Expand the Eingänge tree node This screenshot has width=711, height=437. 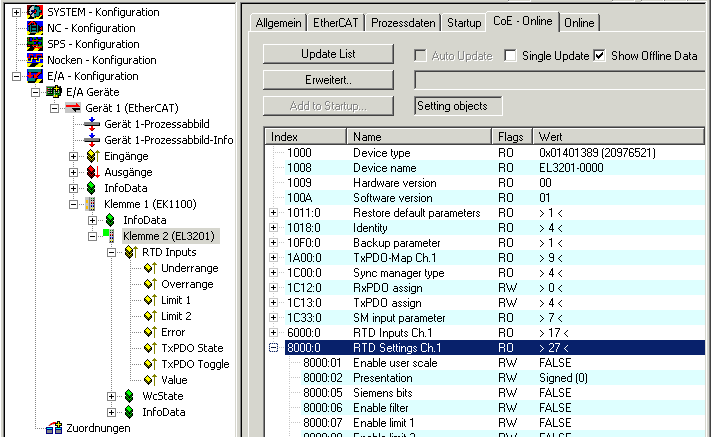(x=73, y=156)
